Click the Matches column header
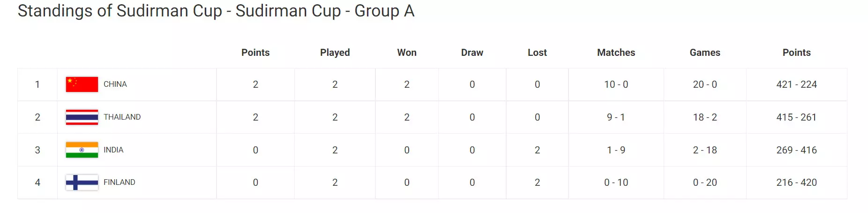 (616, 53)
